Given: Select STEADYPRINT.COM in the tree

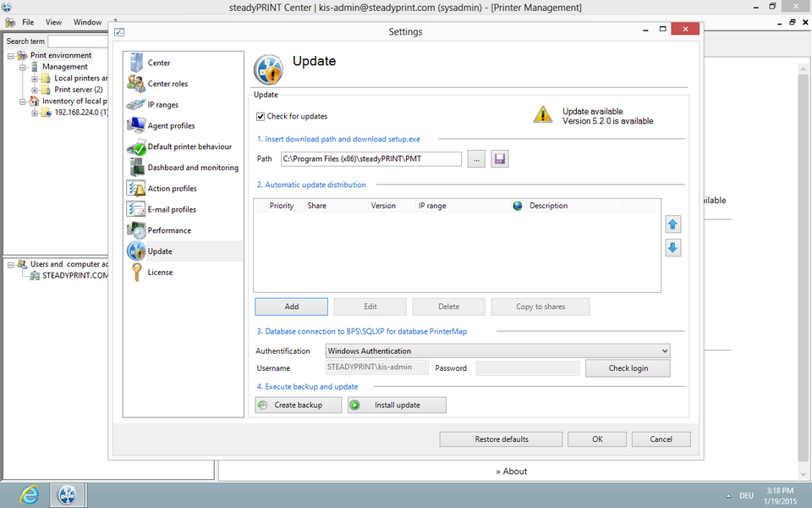Looking at the screenshot, I should pos(75,275).
